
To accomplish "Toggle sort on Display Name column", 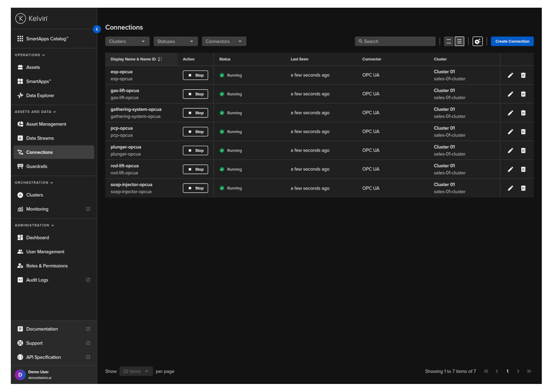I will [160, 59].
